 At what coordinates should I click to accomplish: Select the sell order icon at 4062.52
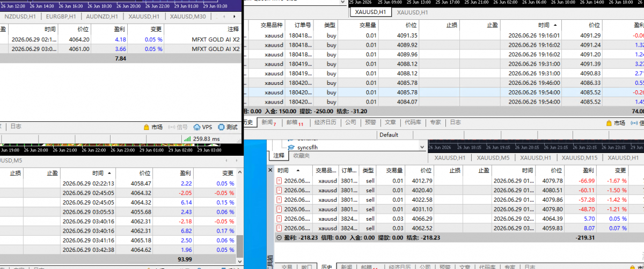pos(279,228)
